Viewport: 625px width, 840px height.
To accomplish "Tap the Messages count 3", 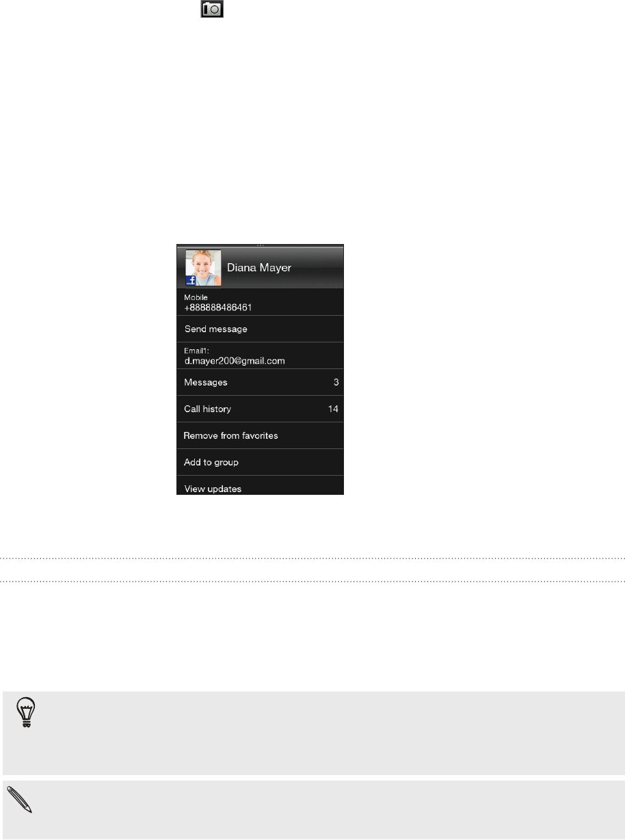I will point(336,382).
